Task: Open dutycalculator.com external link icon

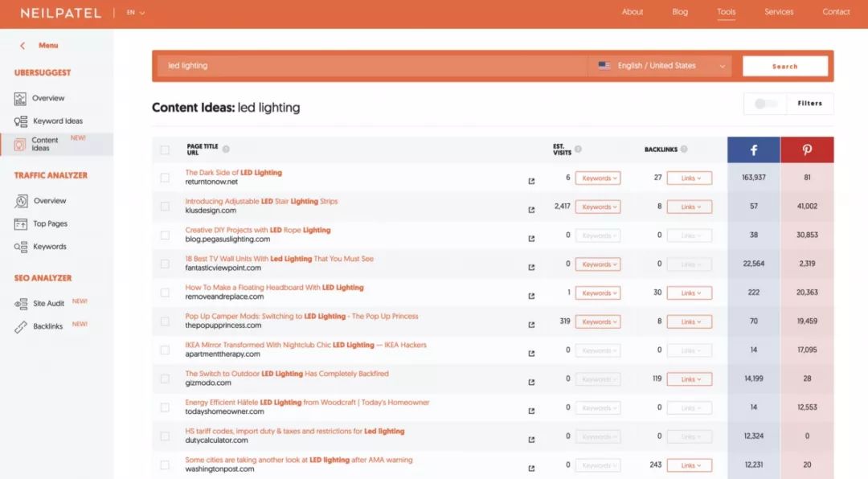Action: click(x=531, y=440)
